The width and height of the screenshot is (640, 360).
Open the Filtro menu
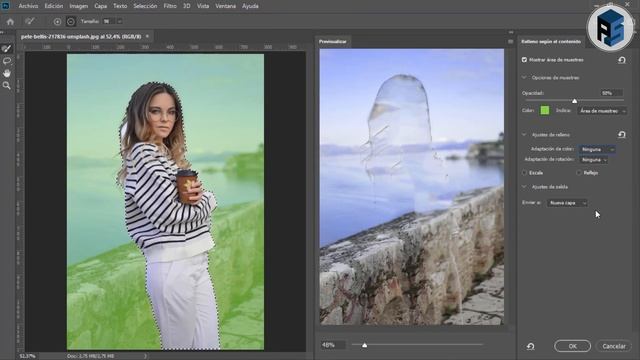tap(170, 6)
